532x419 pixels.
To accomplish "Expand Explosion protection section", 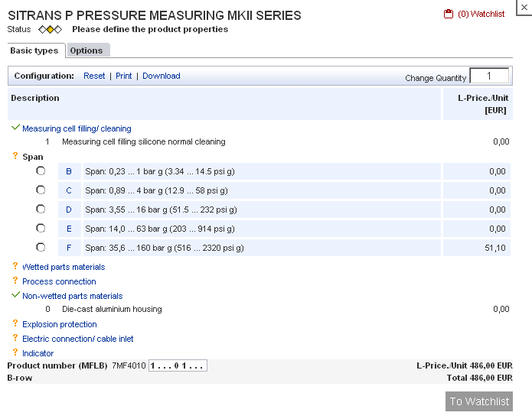I will [60, 324].
